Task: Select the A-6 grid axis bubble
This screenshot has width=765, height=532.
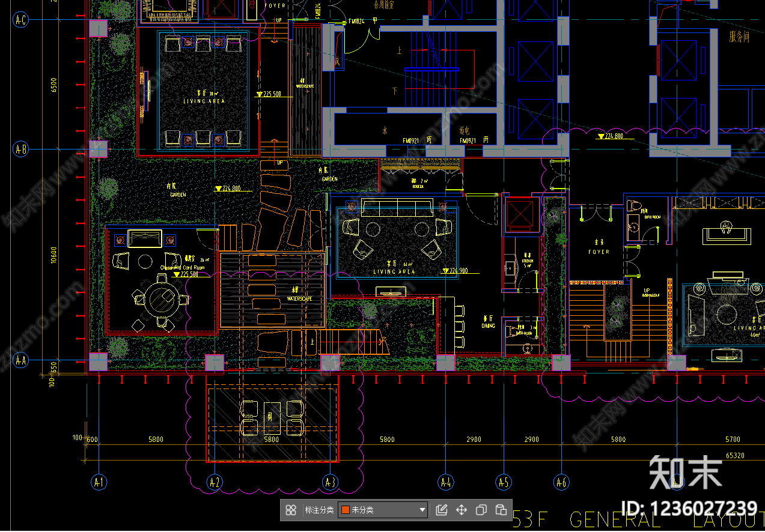Action: pyautogui.click(x=561, y=482)
